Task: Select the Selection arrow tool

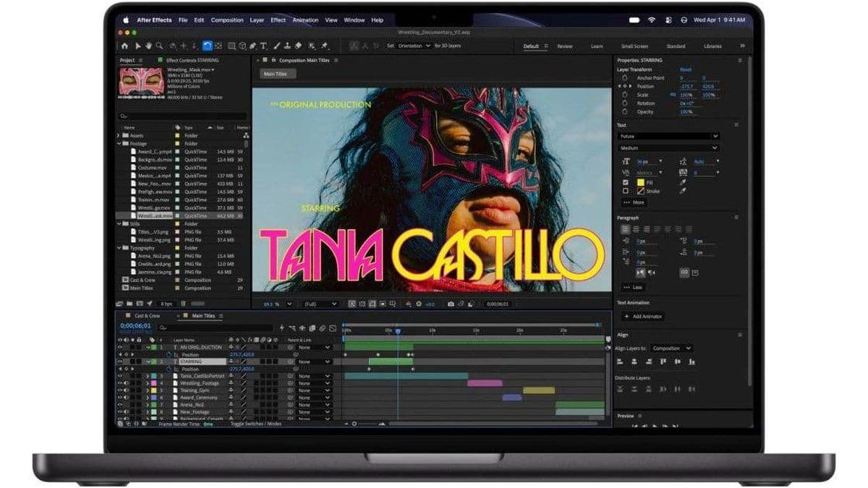Action: (136, 46)
